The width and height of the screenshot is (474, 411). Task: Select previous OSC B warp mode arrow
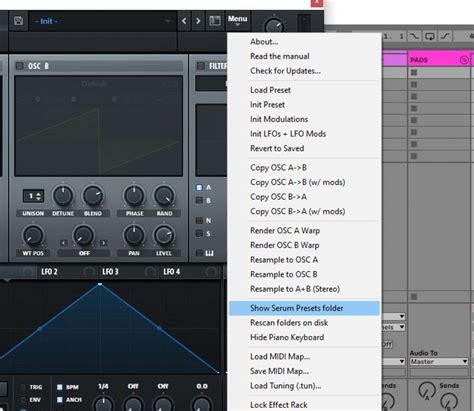click(x=64, y=243)
